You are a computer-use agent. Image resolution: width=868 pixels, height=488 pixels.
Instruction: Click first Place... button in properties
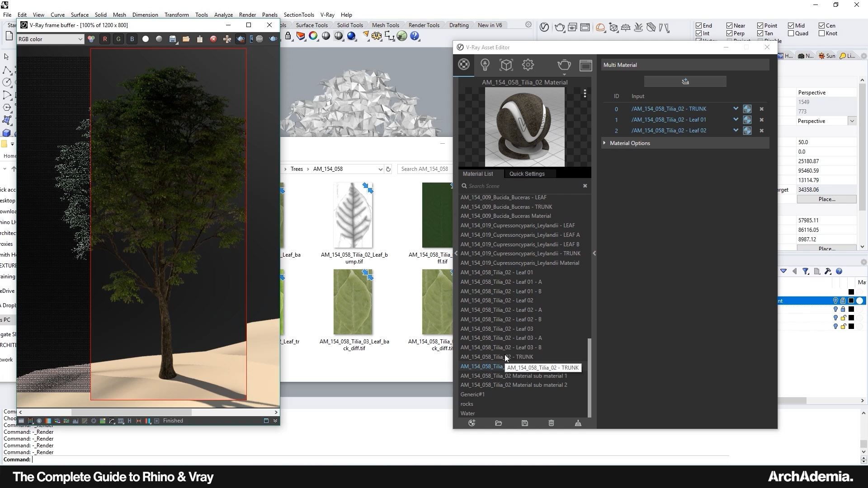click(x=826, y=199)
